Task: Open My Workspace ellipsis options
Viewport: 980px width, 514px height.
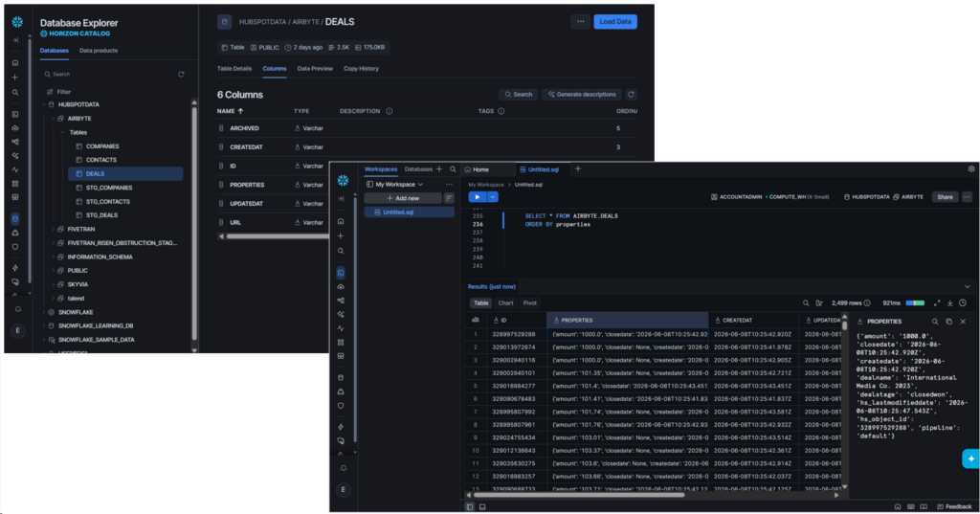Action: pos(449,185)
